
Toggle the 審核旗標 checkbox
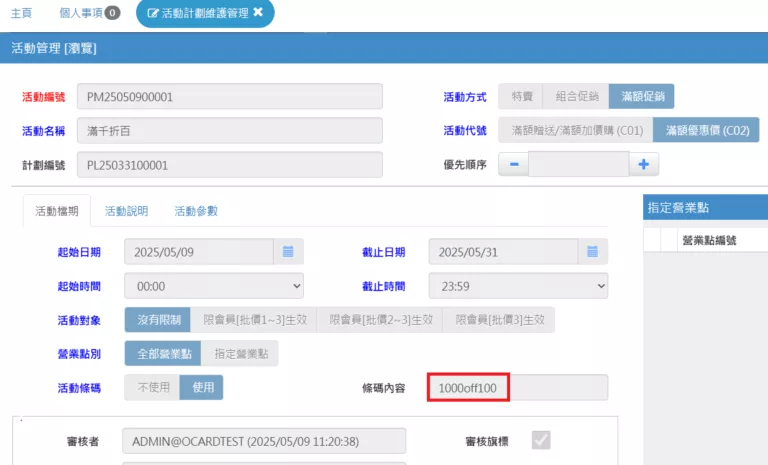pos(541,440)
